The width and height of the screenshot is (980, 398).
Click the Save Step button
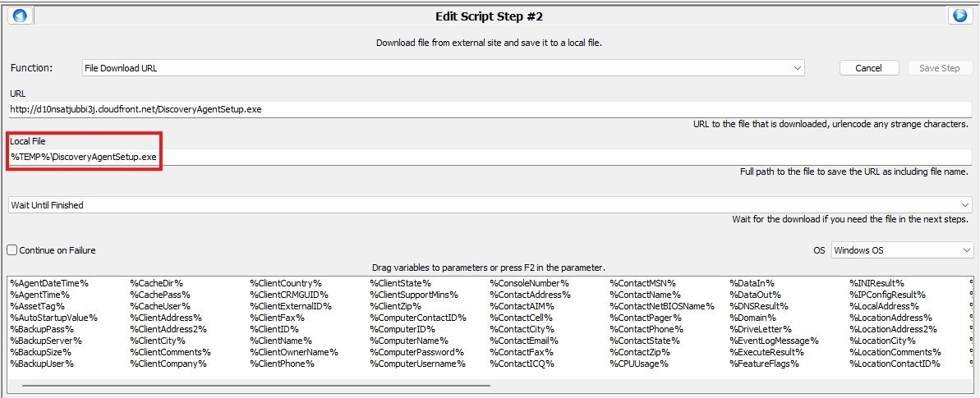[x=940, y=68]
